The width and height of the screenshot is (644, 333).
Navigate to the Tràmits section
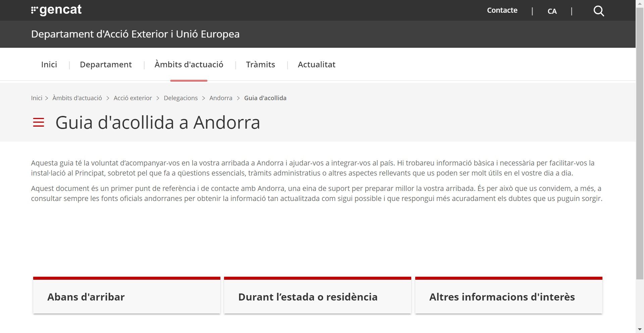[261, 64]
